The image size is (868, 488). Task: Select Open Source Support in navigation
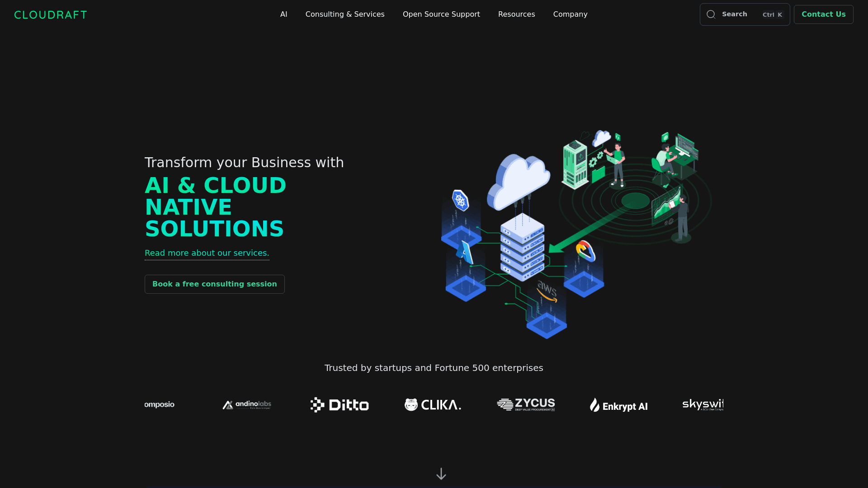tap(441, 14)
